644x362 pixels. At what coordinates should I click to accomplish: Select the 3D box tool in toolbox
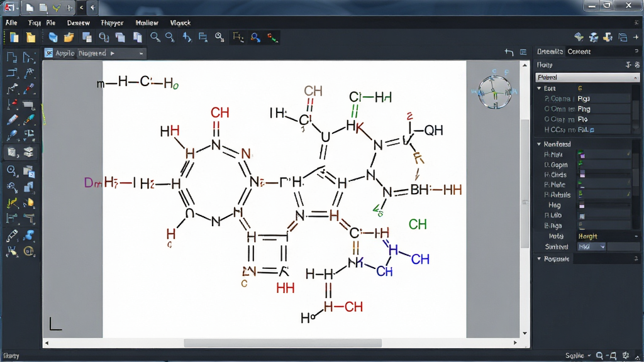[x=11, y=152]
